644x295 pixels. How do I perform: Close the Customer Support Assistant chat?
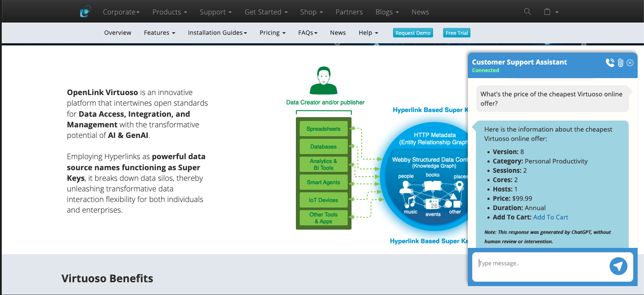point(630,63)
